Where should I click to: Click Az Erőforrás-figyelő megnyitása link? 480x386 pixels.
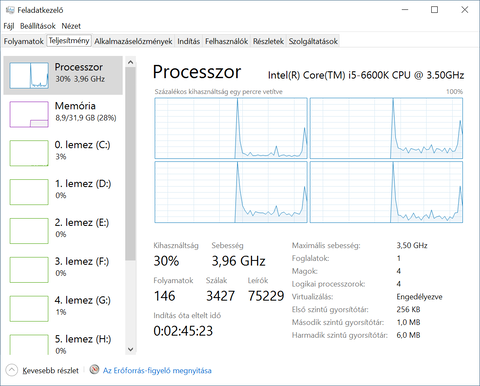point(157,371)
